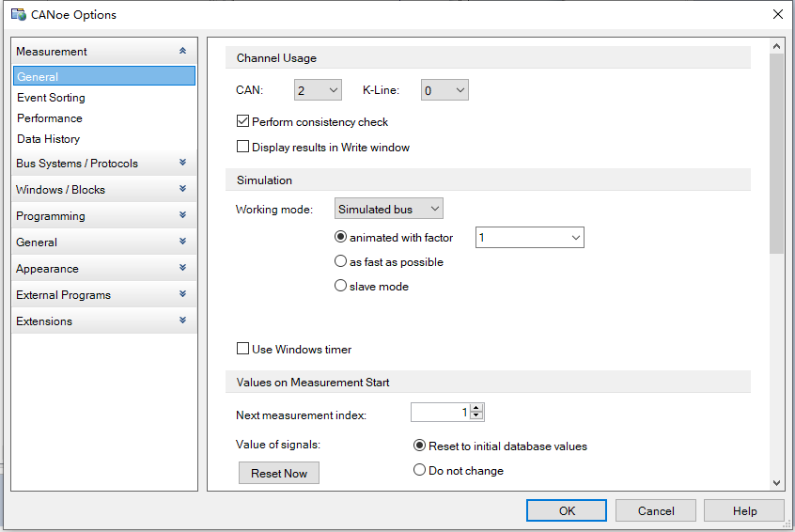Click the Cancel button
This screenshot has height=532, width=795.
(656, 510)
